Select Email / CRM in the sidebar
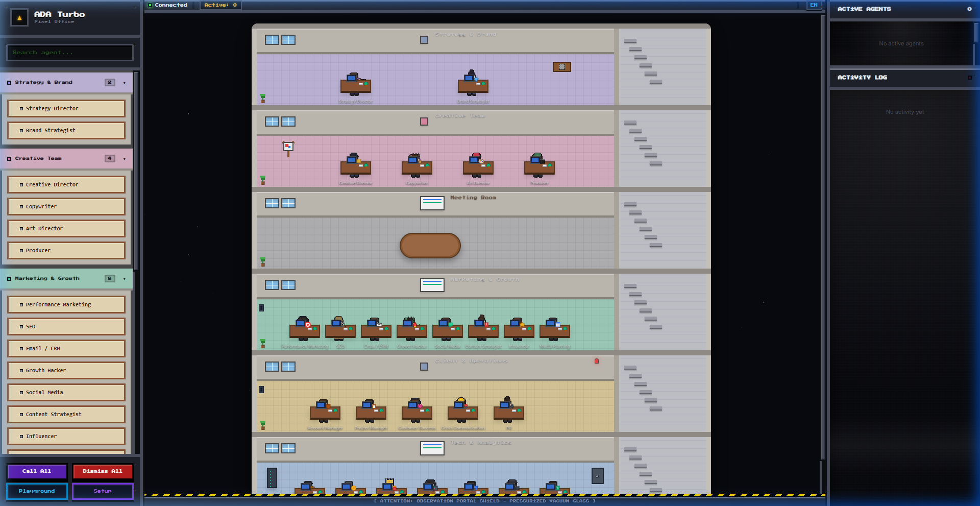 [x=66, y=348]
